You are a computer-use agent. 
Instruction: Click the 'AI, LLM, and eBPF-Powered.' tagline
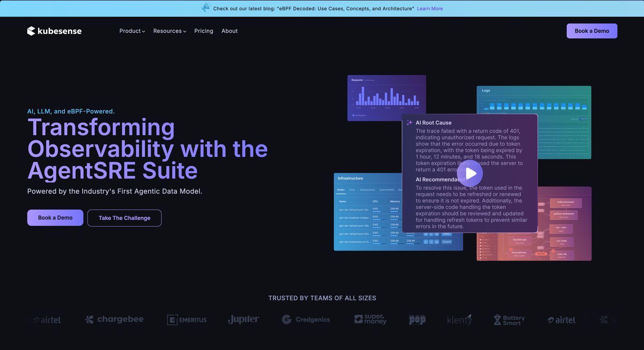[71, 111]
